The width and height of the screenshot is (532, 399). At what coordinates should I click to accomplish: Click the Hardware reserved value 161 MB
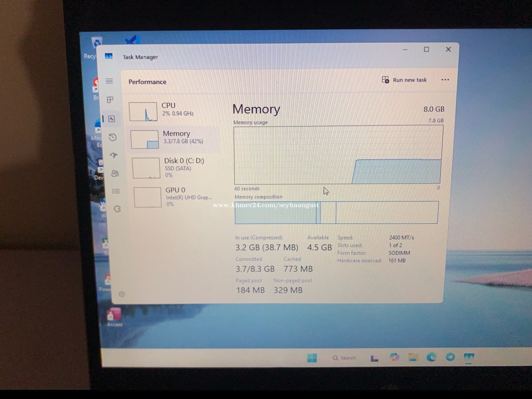397,260
